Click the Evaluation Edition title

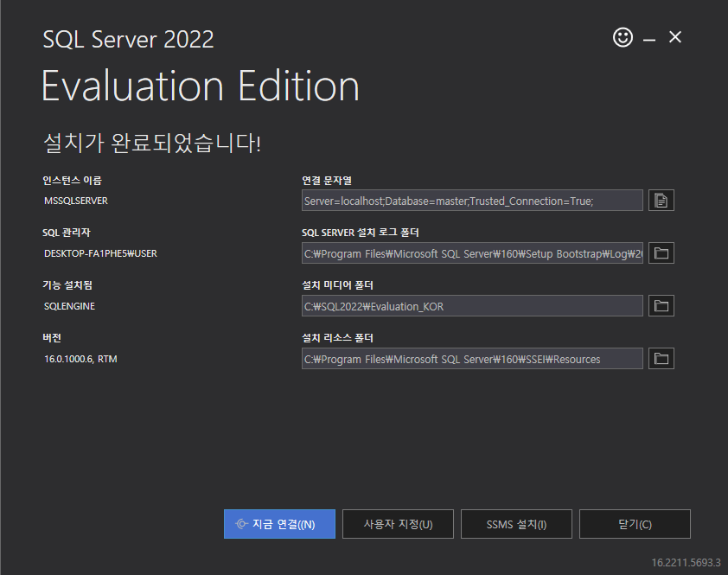tap(201, 86)
